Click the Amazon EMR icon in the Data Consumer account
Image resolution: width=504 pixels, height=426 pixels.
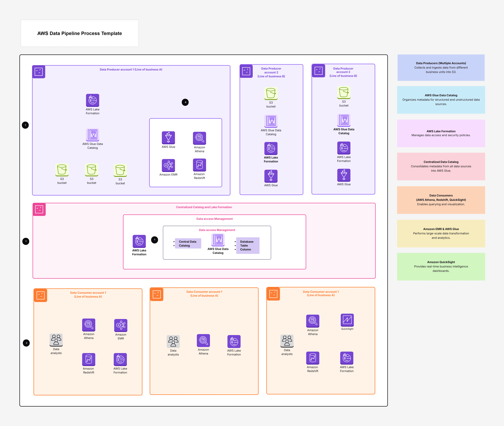point(121,326)
